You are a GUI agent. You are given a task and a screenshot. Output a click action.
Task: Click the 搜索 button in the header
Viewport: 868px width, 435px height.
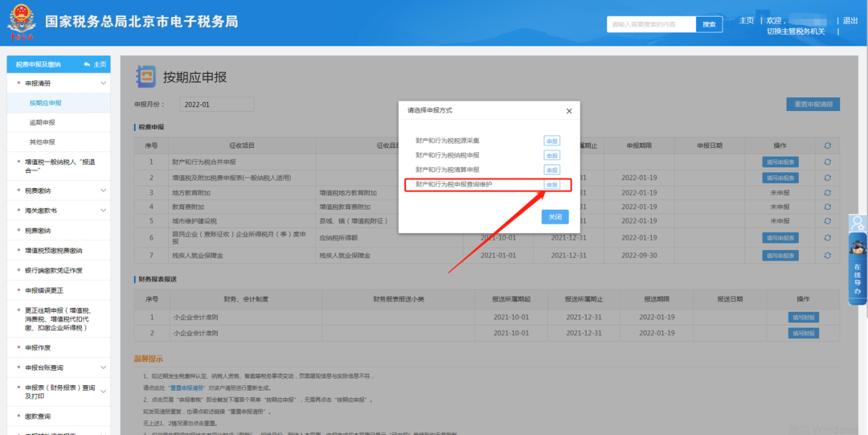tap(709, 24)
